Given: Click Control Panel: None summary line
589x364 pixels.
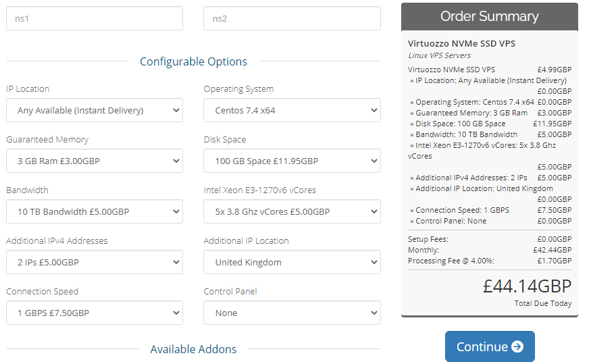Looking at the screenshot, I should click(x=490, y=222).
